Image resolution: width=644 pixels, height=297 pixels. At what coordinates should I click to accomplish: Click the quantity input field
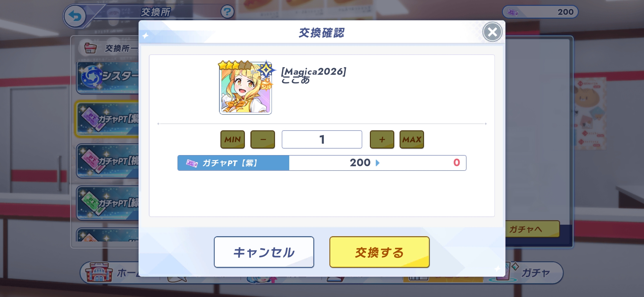click(322, 139)
